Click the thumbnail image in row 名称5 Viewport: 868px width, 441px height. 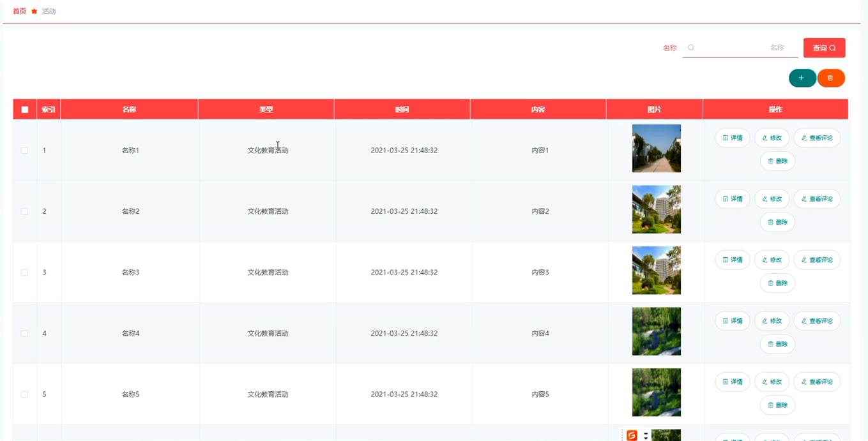(x=657, y=392)
